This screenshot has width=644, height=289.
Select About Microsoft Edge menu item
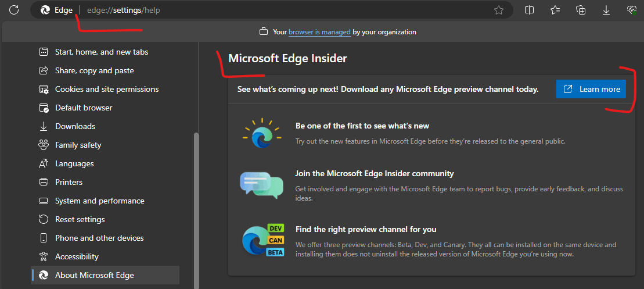pos(105,276)
